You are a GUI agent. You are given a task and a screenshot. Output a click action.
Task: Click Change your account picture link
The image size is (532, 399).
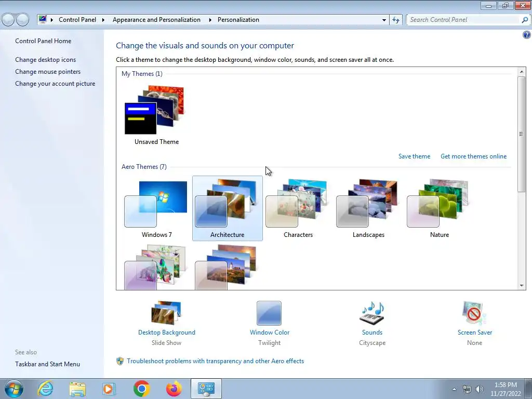pyautogui.click(x=55, y=84)
